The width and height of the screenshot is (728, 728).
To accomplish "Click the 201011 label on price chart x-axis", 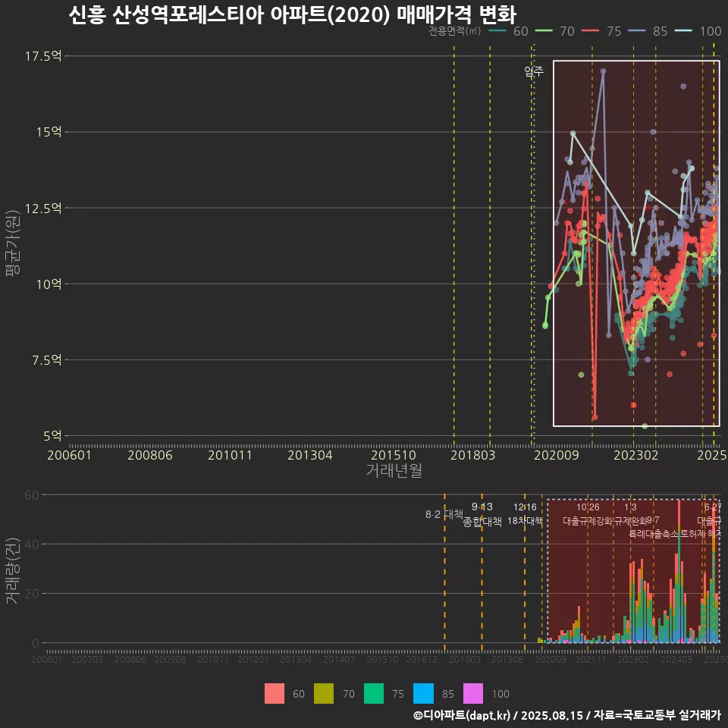I will click(x=230, y=455).
